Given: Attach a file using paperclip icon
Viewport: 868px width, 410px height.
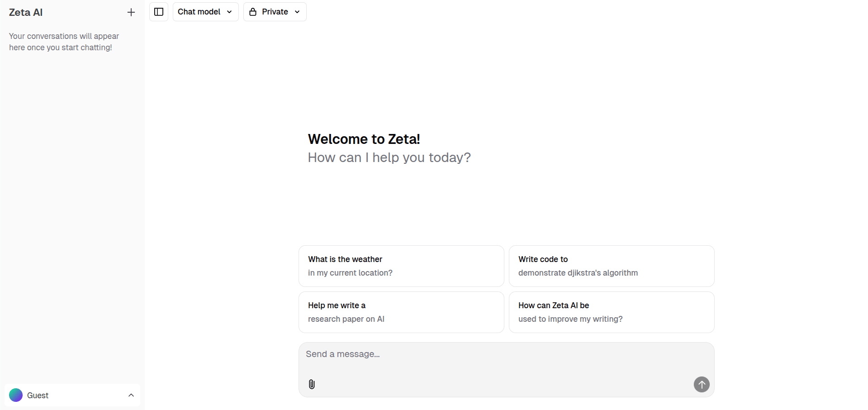Looking at the screenshot, I should coord(312,384).
